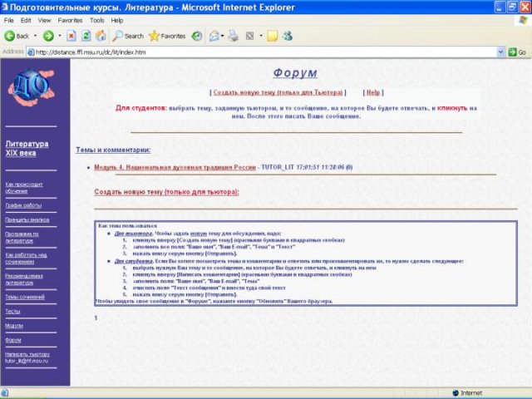Click the Home page icon
532x399 pixels.
point(101,36)
